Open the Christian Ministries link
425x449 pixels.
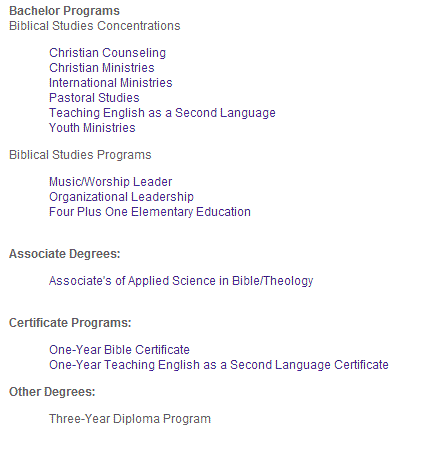102,68
